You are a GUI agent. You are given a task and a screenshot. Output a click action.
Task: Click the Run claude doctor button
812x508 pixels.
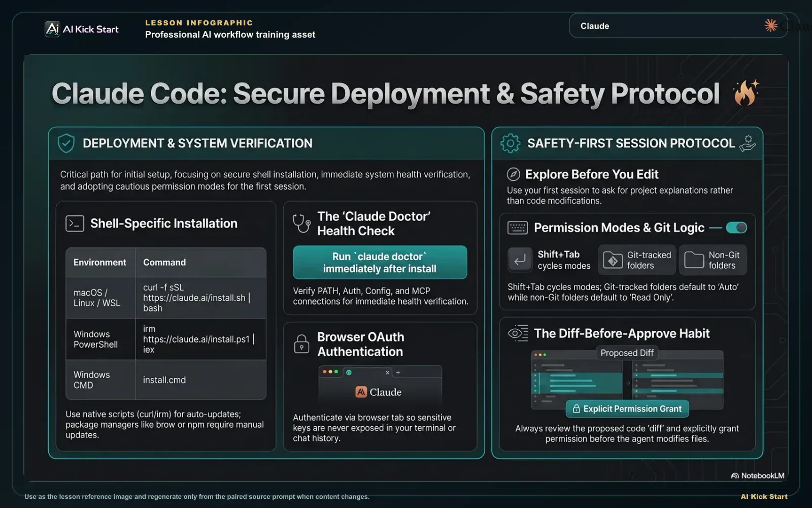click(380, 262)
